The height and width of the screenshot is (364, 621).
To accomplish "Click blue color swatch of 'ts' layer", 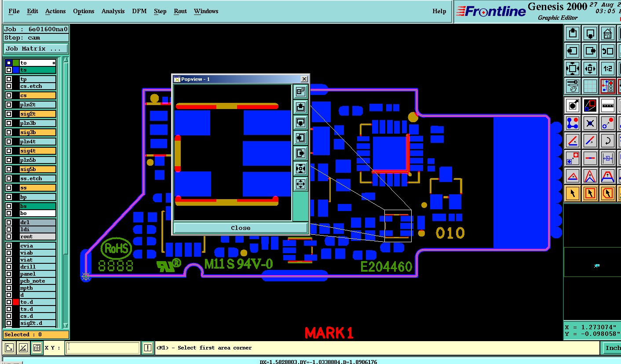I will tap(16, 70).
